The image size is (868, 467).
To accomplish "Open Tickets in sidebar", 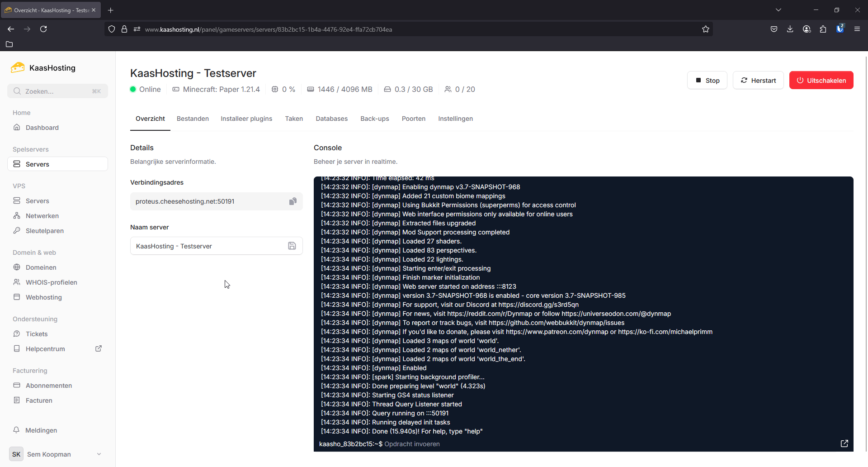I will [57, 334].
